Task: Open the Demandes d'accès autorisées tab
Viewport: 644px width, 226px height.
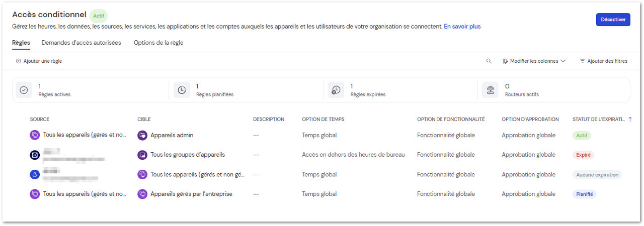Action: (x=82, y=43)
